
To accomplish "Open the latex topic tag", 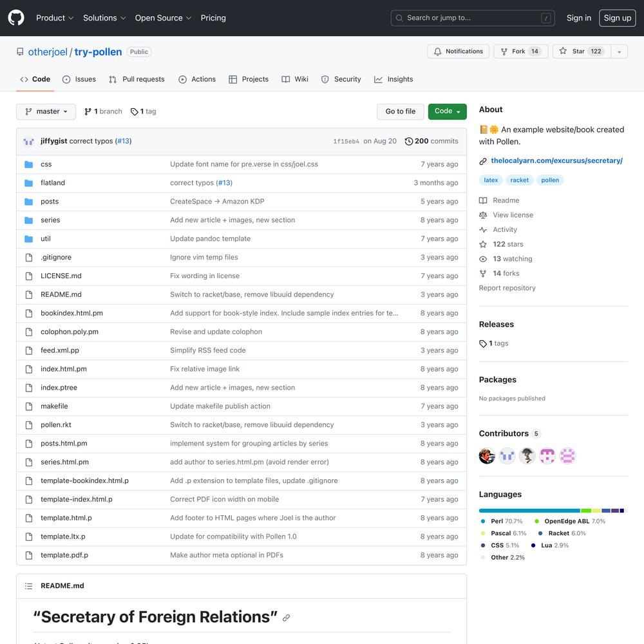I will 491,180.
